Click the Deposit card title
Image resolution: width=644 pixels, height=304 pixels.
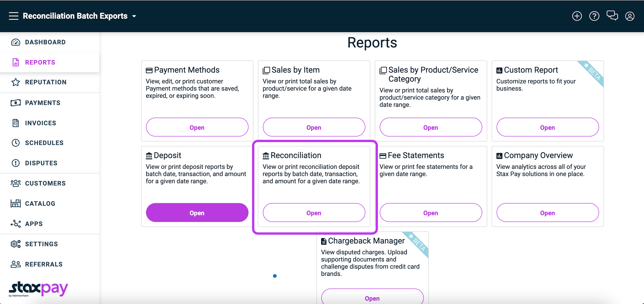pos(167,155)
